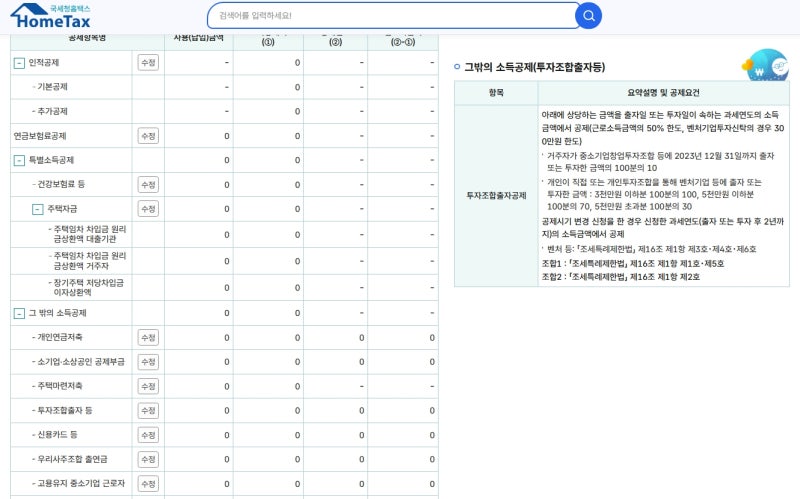The image size is (800, 499).
Task: Click the 고용유지 중소기업 근로자 row label
Action: point(81,483)
